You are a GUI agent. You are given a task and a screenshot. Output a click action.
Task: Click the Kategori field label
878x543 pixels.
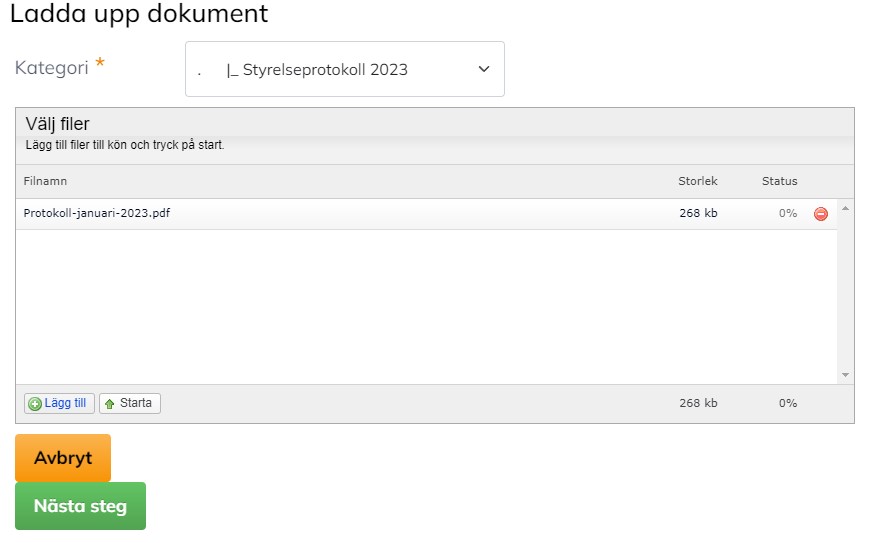click(52, 68)
